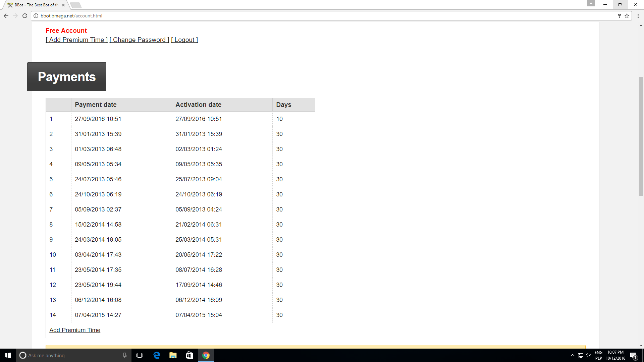
Task: Open File Explorer from taskbar
Action: 173,355
